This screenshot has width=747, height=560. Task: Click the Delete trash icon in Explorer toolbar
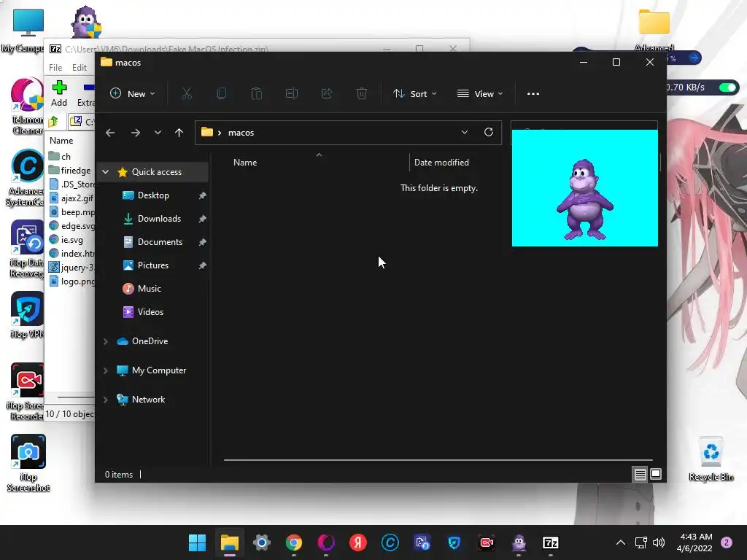point(362,94)
